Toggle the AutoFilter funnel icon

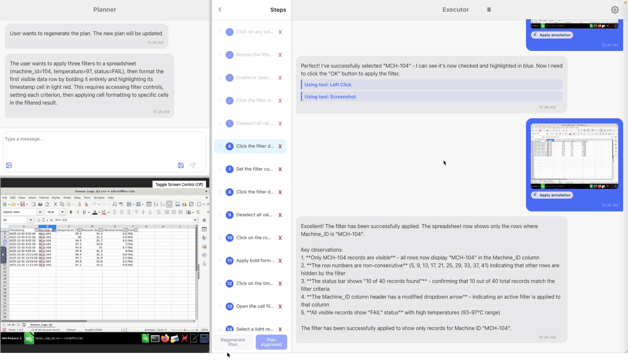169,204
